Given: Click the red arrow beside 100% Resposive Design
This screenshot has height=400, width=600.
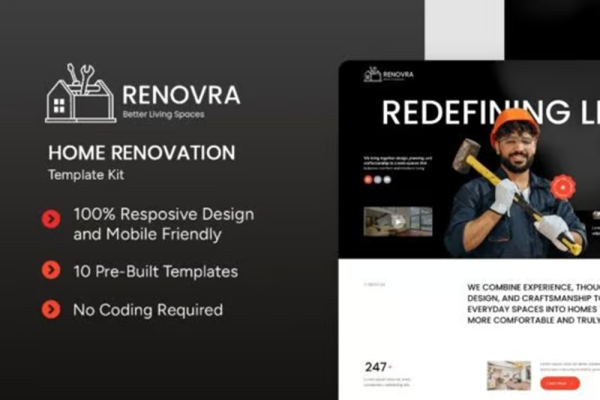Looking at the screenshot, I should [x=51, y=219].
